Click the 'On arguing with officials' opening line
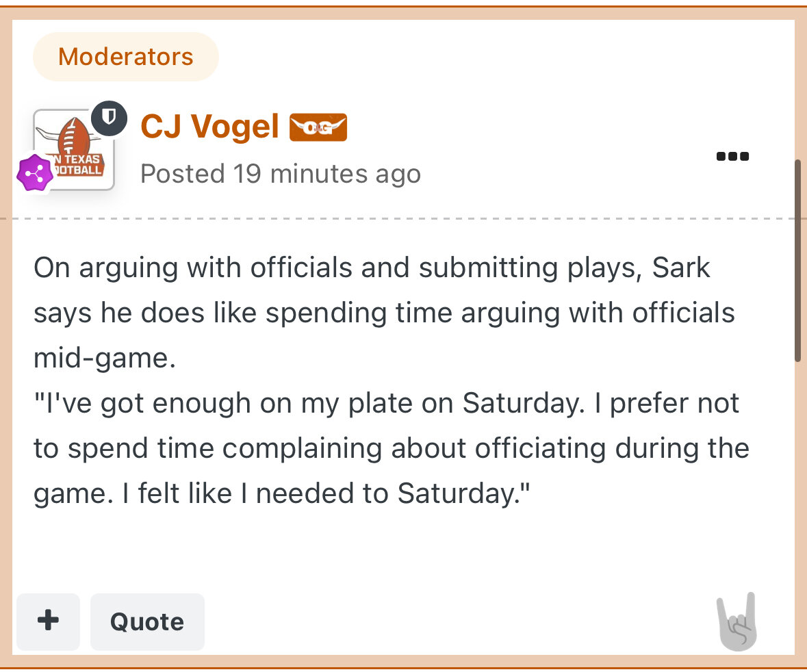Image resolution: width=807 pixels, height=672 pixels. (372, 268)
